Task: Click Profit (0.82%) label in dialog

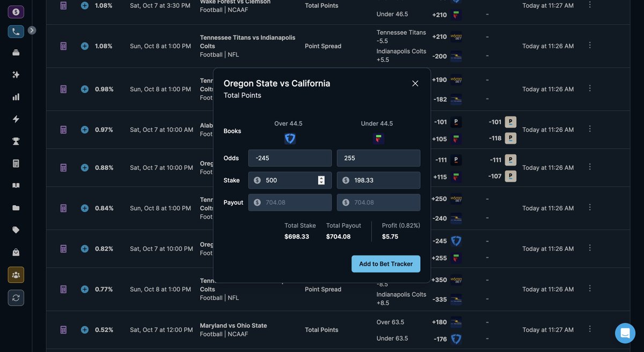Action: click(401, 226)
